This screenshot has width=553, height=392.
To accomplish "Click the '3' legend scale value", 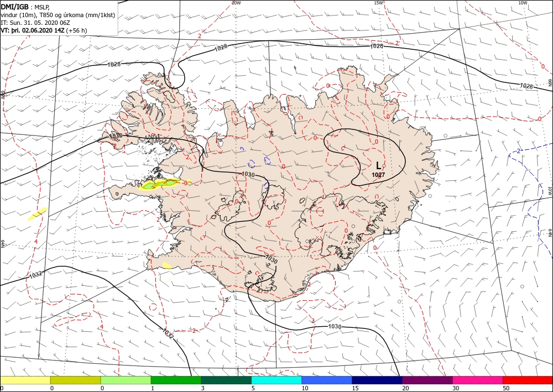I will (203, 388).
